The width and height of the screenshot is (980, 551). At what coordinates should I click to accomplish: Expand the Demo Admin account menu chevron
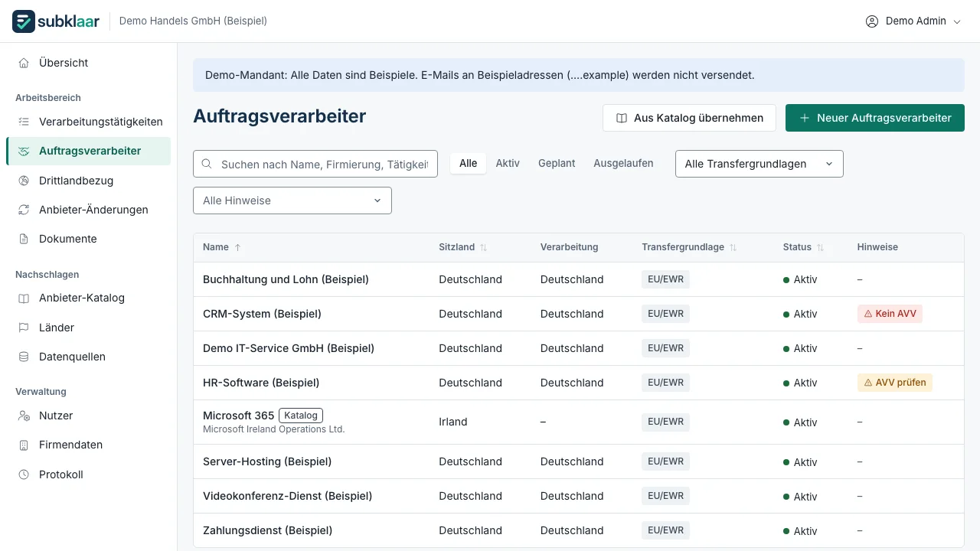957,21
